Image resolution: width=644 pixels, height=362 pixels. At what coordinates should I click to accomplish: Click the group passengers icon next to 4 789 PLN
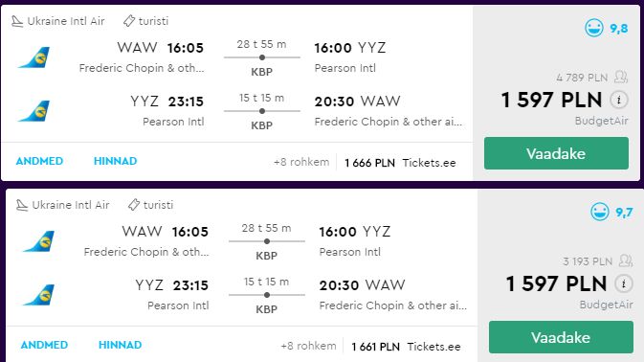tap(621, 77)
